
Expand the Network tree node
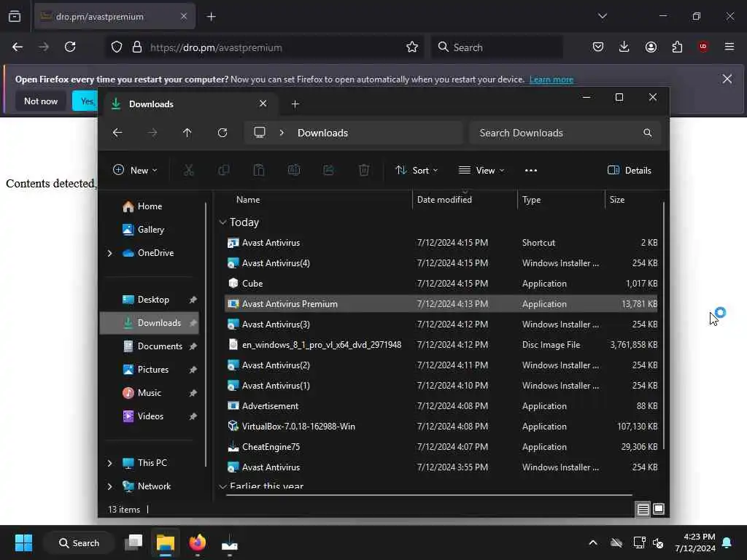pos(109,486)
